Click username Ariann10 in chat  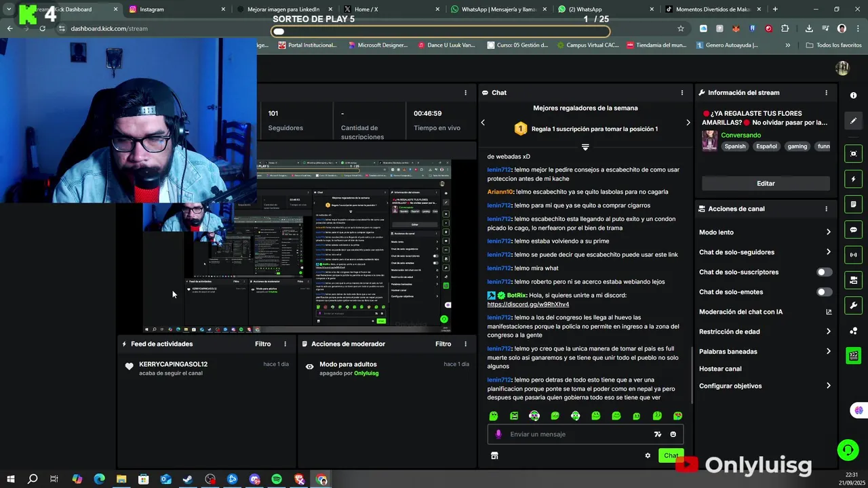500,192
